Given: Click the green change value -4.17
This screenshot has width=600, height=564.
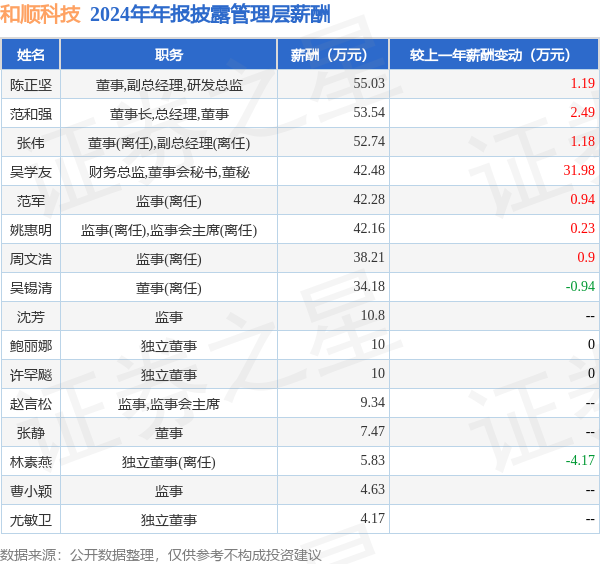Looking at the screenshot, I should click(580, 461).
